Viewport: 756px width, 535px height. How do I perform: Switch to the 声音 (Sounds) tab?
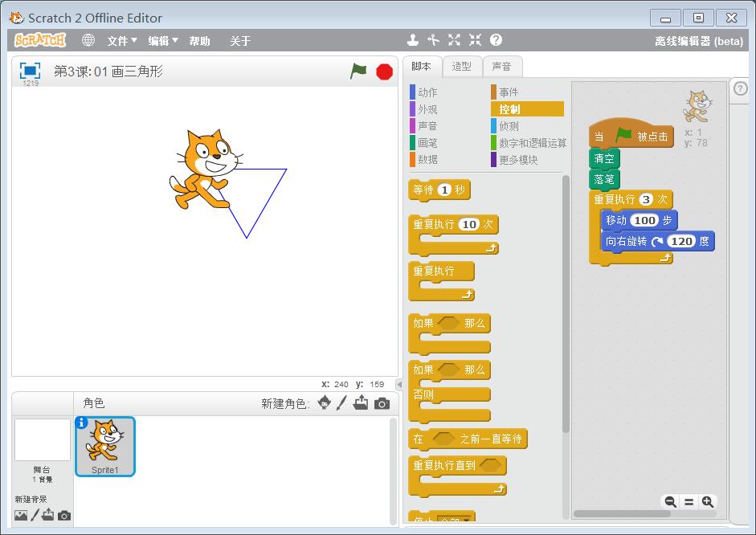[501, 67]
